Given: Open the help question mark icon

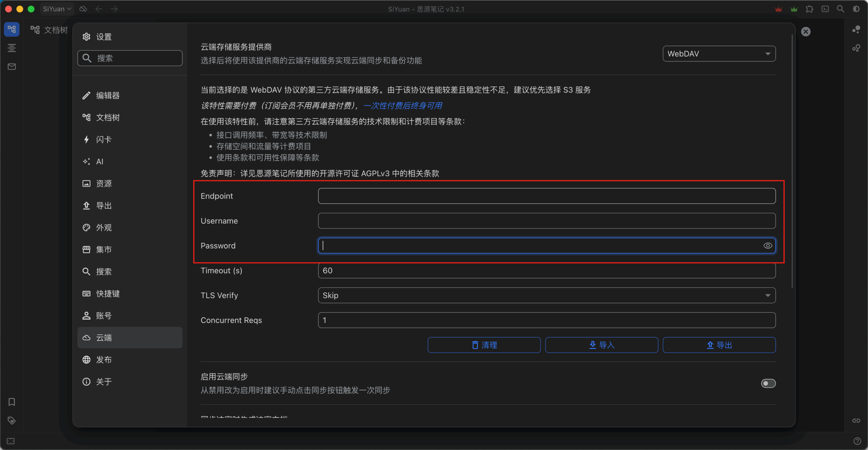Looking at the screenshot, I should pos(857,441).
